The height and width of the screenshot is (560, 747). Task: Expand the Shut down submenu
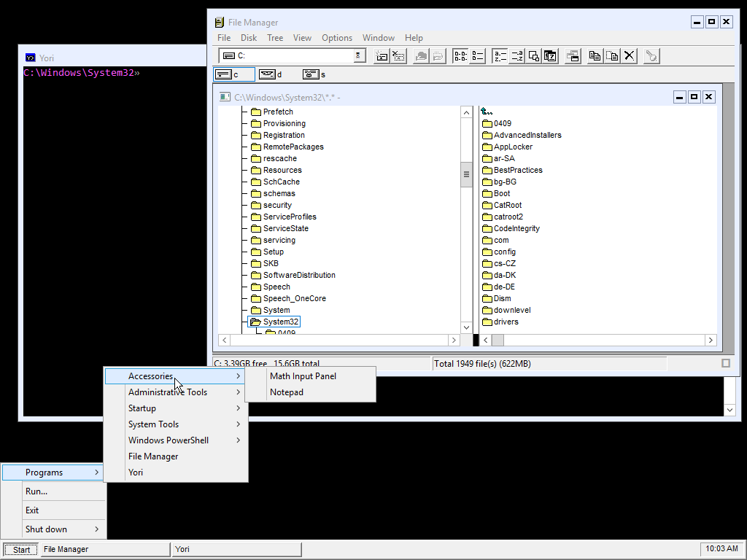coord(46,529)
